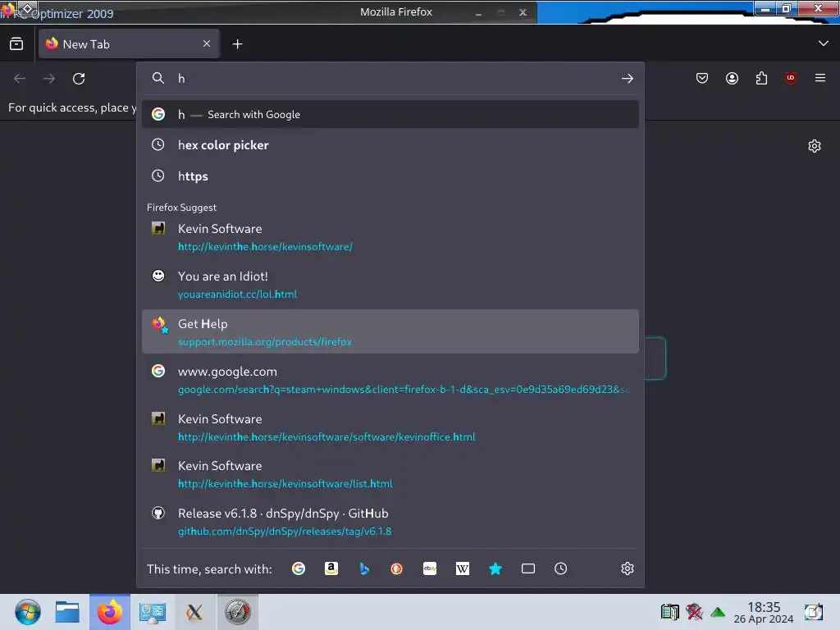This screenshot has width=840, height=630.
Task: Search this time with Amazon
Action: (x=331, y=568)
